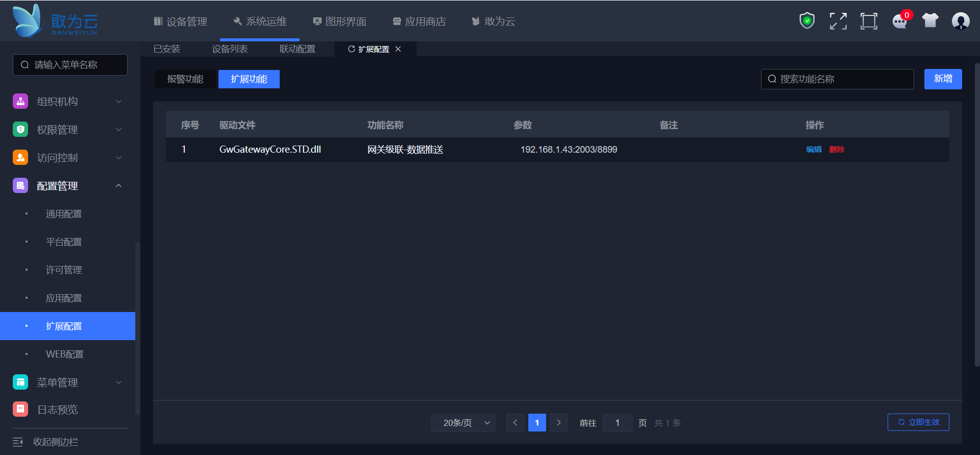The height and width of the screenshot is (455, 980).
Task: Collapse the 配置管理 menu chevron
Action: pos(118,185)
